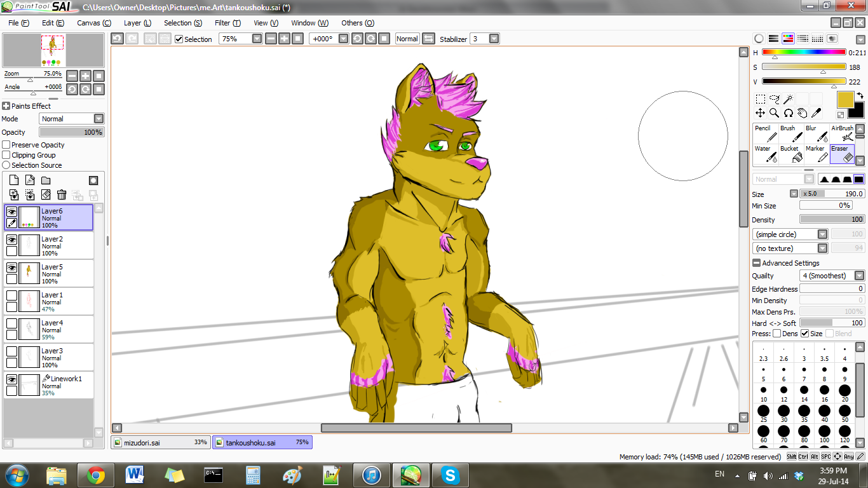
Task: Activate the move layer tool
Action: click(760, 113)
